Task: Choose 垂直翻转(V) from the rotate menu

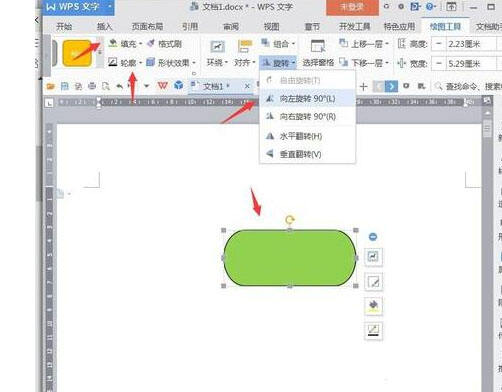Action: 307,154
